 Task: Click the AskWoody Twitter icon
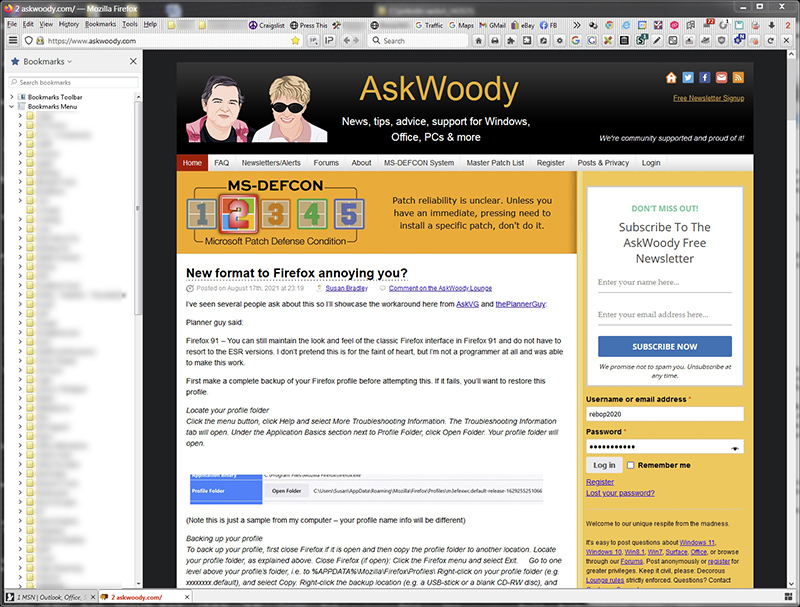688,78
